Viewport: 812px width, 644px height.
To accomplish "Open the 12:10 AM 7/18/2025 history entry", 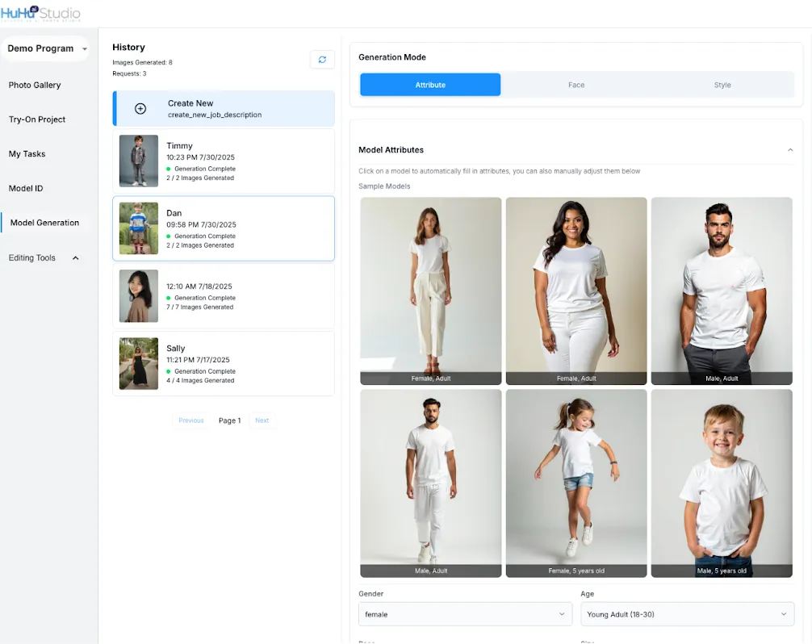I will tap(224, 296).
